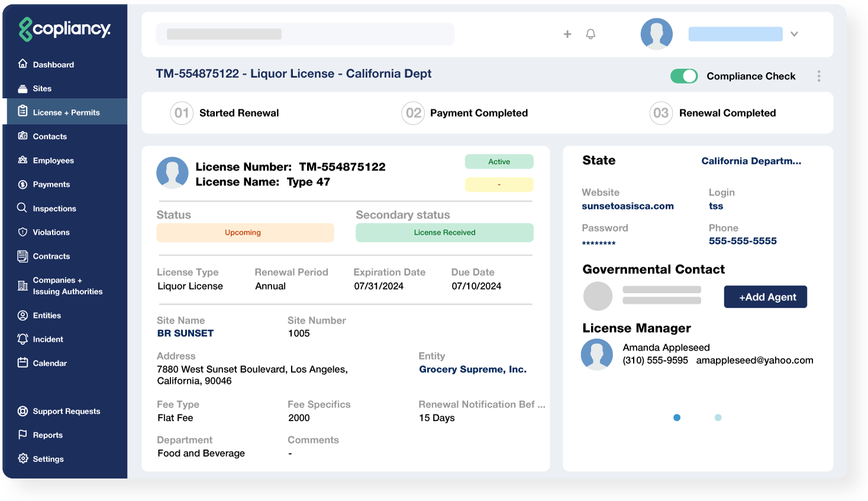Click the highlighted username in top bar

point(735,34)
